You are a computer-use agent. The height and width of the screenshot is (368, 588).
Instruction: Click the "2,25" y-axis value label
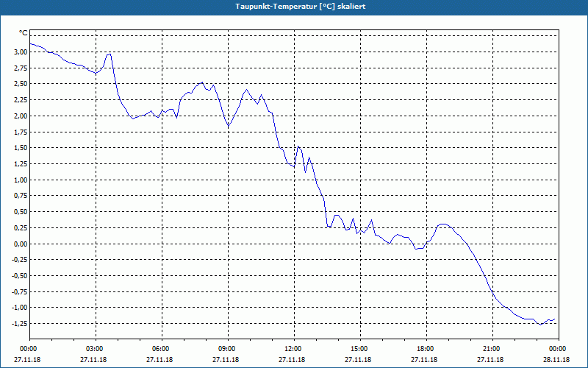click(x=21, y=100)
